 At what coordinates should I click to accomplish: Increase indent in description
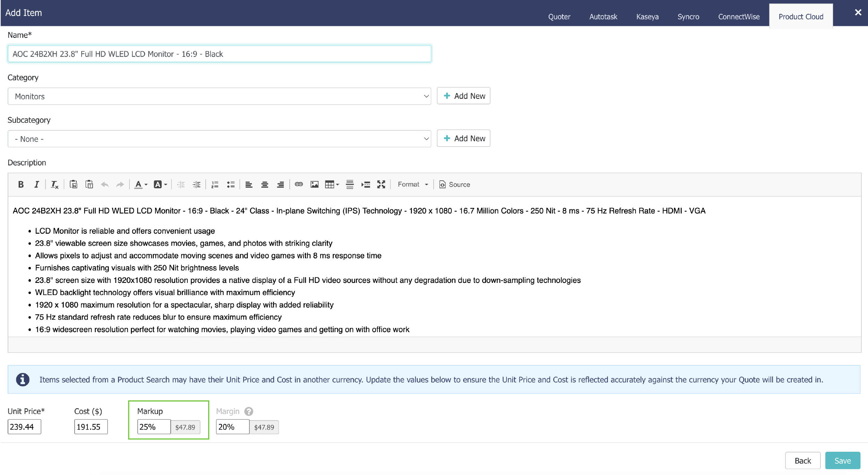(197, 184)
